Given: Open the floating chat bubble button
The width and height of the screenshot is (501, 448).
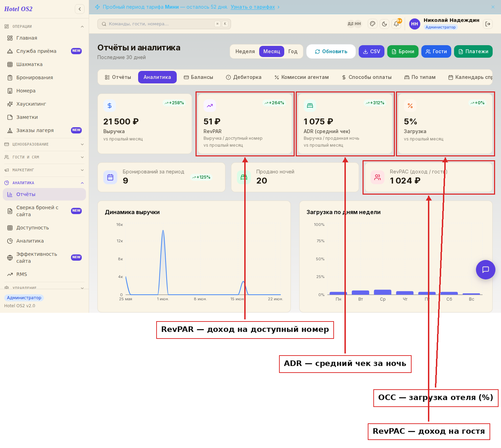Looking at the screenshot, I should [x=486, y=270].
